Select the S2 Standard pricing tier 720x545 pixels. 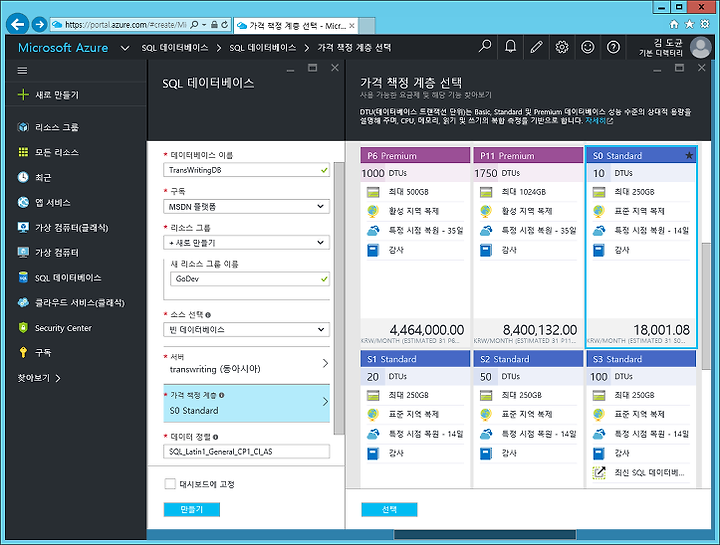coord(528,418)
